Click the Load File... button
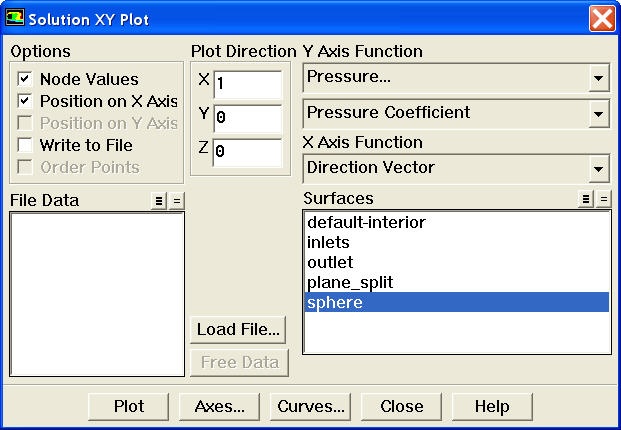621x430 pixels. click(x=238, y=329)
